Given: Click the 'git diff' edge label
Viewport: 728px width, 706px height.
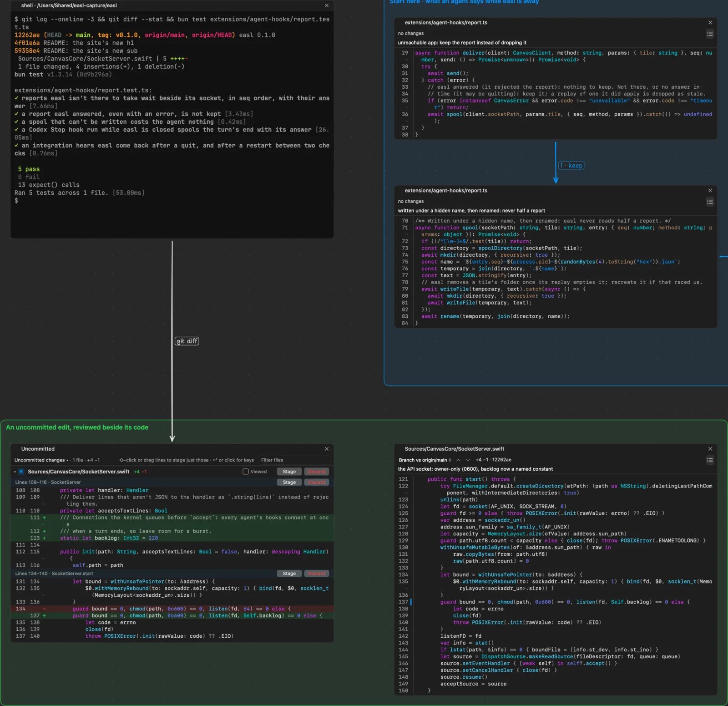Looking at the screenshot, I should click(187, 341).
